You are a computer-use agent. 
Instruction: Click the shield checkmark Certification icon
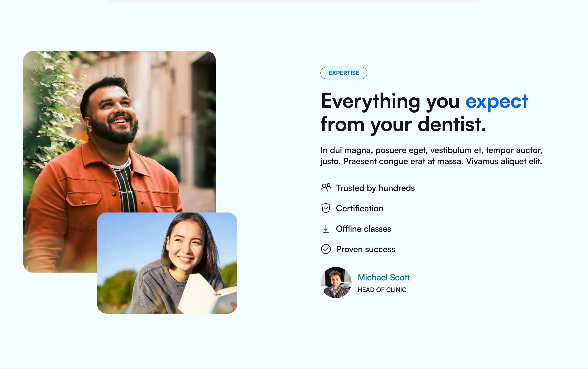326,208
